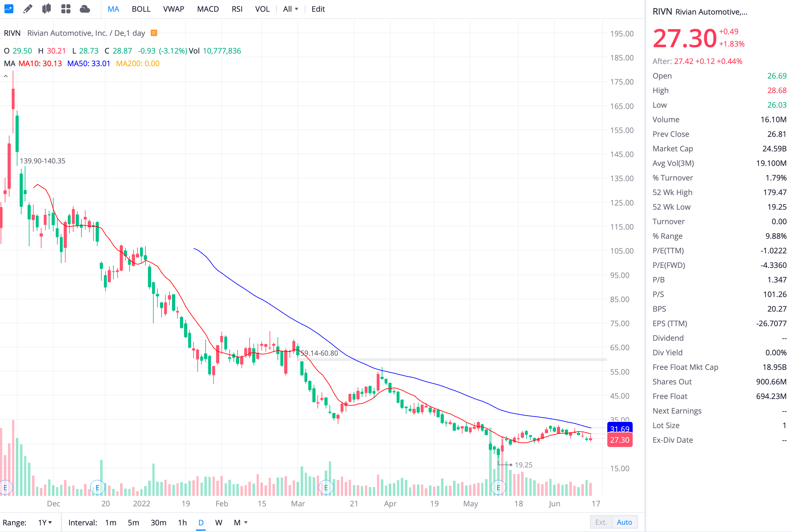792x532 pixels.
Task: Click the RIVN ticker in side panel
Action: coord(662,11)
